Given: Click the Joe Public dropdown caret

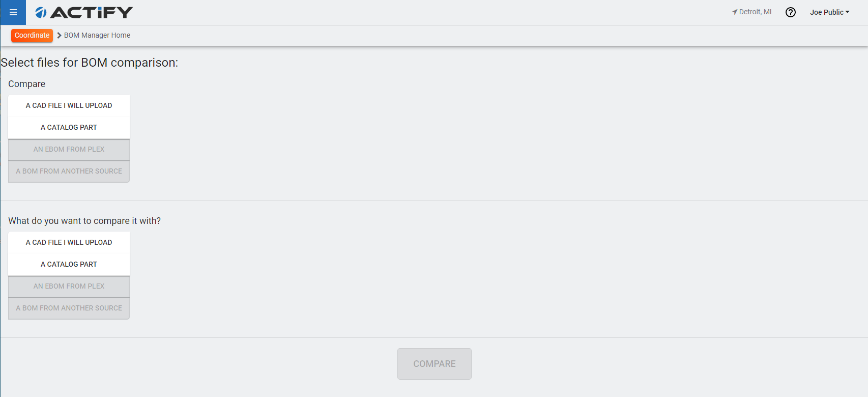Looking at the screenshot, I should click(x=847, y=12).
